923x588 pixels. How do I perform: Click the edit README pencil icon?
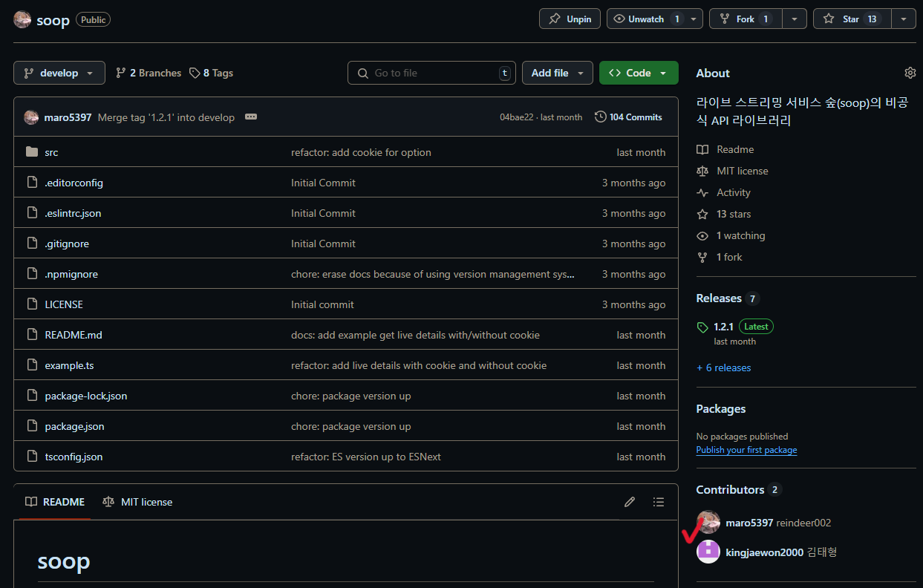click(630, 502)
